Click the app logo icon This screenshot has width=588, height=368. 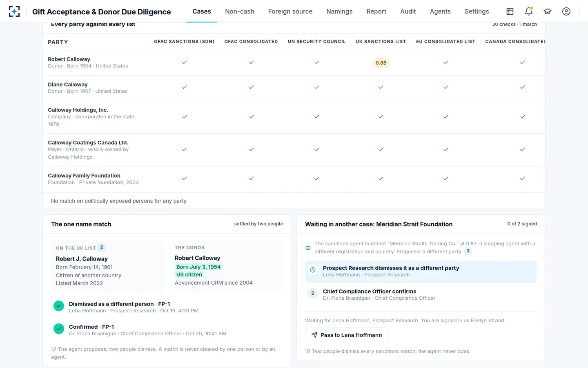(x=14, y=11)
